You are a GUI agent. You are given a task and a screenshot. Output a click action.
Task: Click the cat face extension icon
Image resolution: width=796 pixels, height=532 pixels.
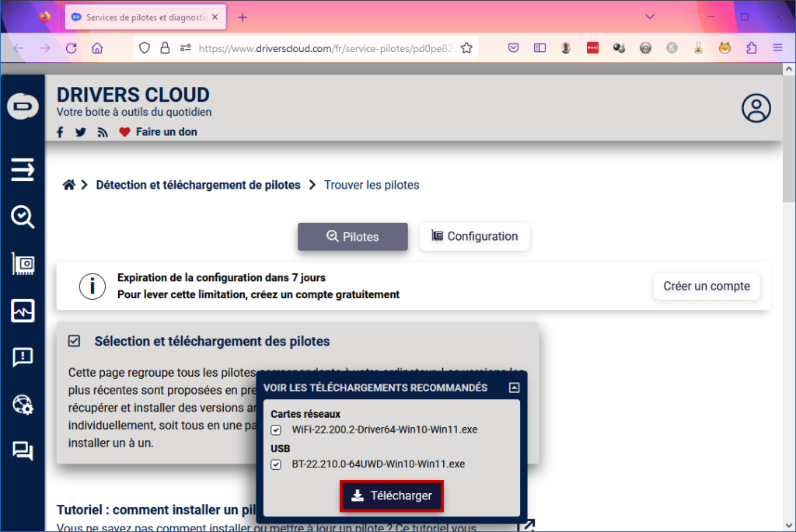click(x=724, y=48)
